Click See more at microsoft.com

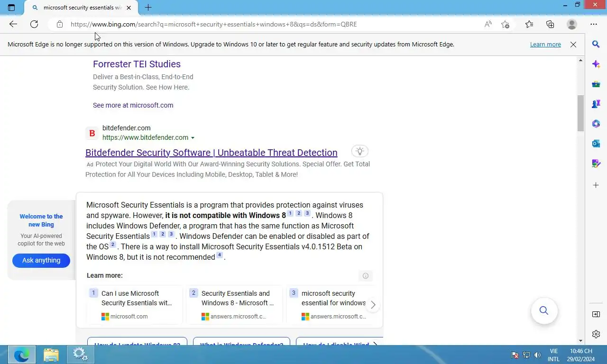(133, 105)
